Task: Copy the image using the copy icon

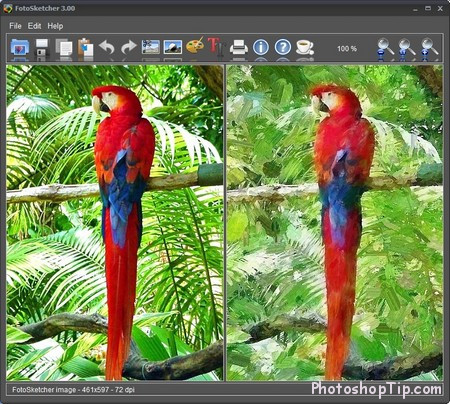Action: [64, 47]
